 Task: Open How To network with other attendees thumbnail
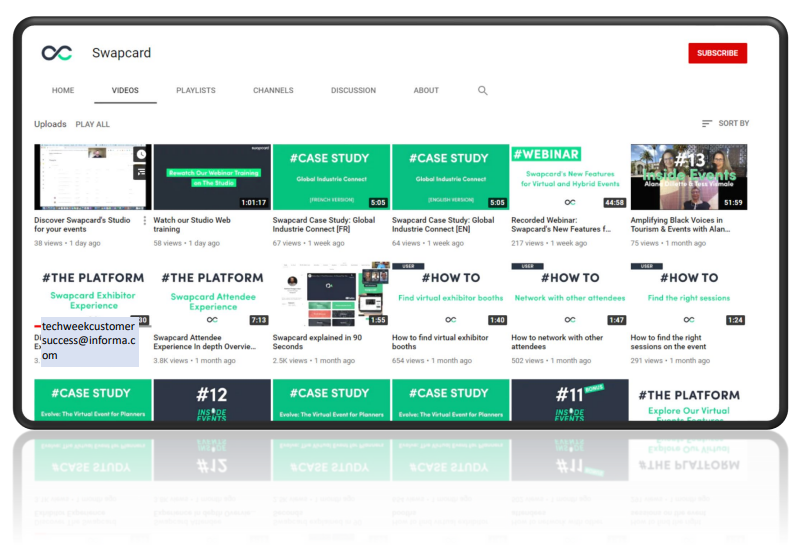pyautogui.click(x=570, y=294)
